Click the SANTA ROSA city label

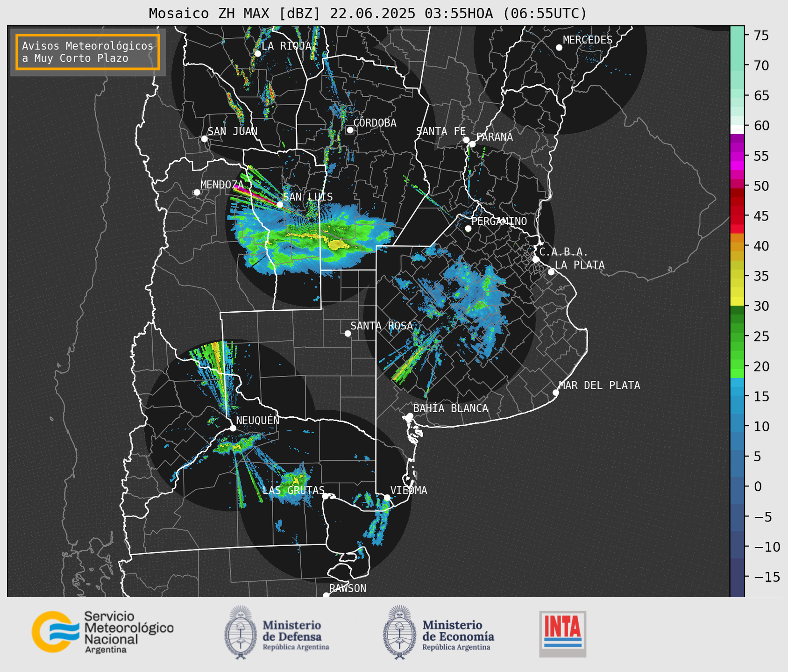pos(382,326)
